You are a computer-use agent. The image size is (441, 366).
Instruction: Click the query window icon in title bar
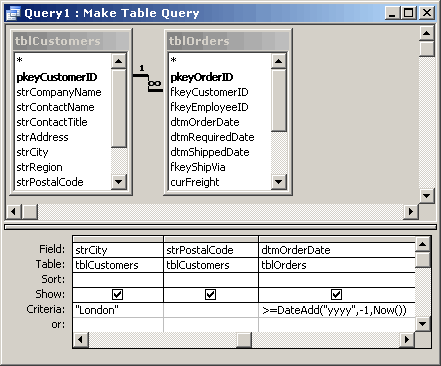tap(13, 13)
